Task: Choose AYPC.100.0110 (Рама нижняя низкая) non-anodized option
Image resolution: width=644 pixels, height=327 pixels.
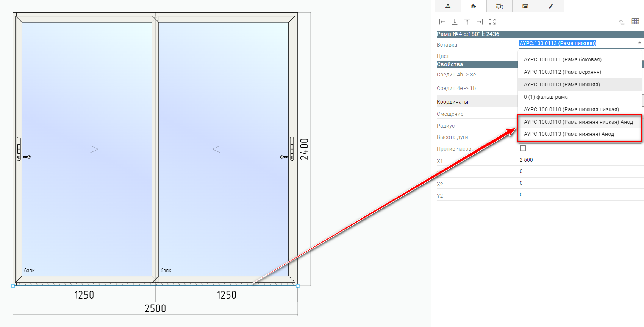Action: [x=580, y=109]
